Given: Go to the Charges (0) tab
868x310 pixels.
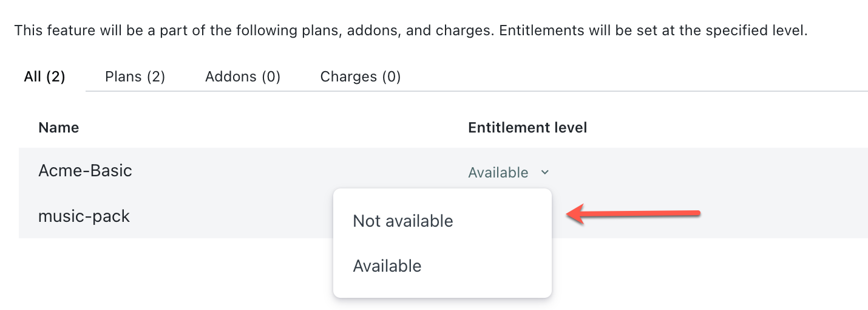Looking at the screenshot, I should 361,77.
